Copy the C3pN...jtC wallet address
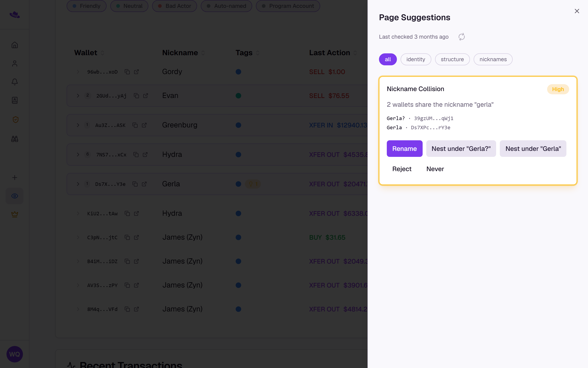 click(127, 237)
